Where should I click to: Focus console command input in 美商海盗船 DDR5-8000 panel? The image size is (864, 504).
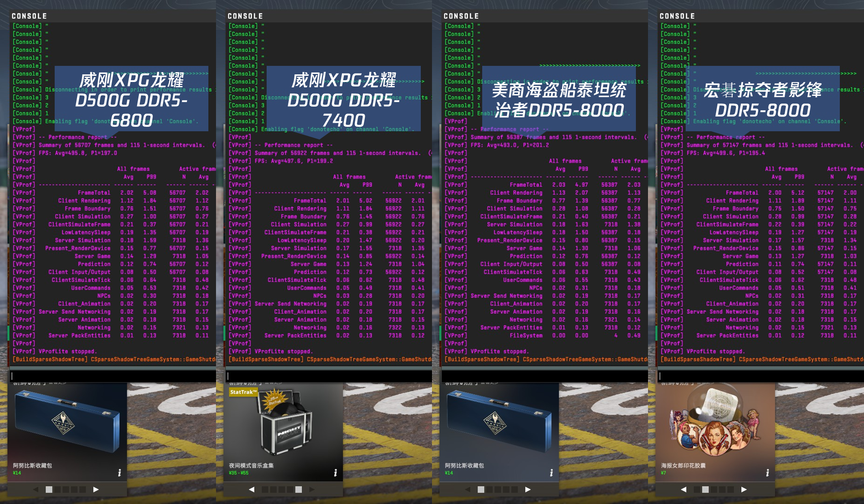point(544,376)
